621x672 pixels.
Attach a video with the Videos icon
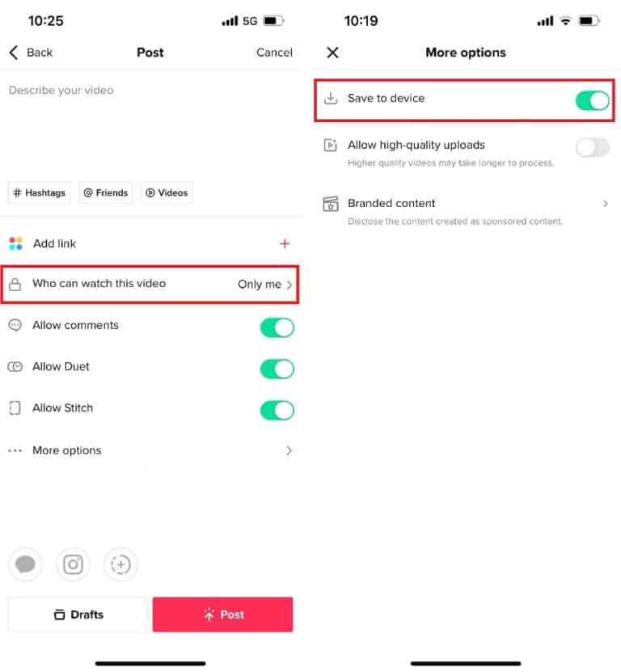coord(167,192)
